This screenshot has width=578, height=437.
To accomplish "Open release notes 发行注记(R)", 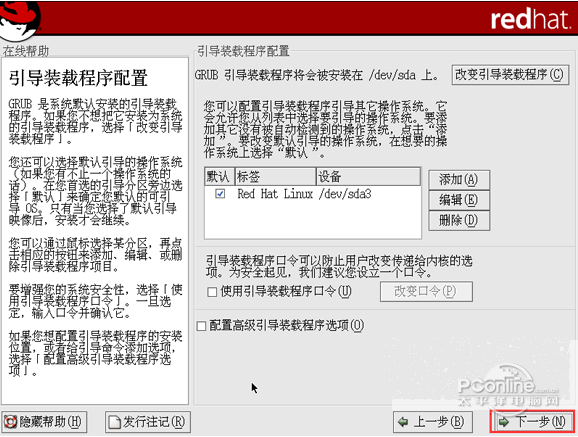I will pos(148,422).
